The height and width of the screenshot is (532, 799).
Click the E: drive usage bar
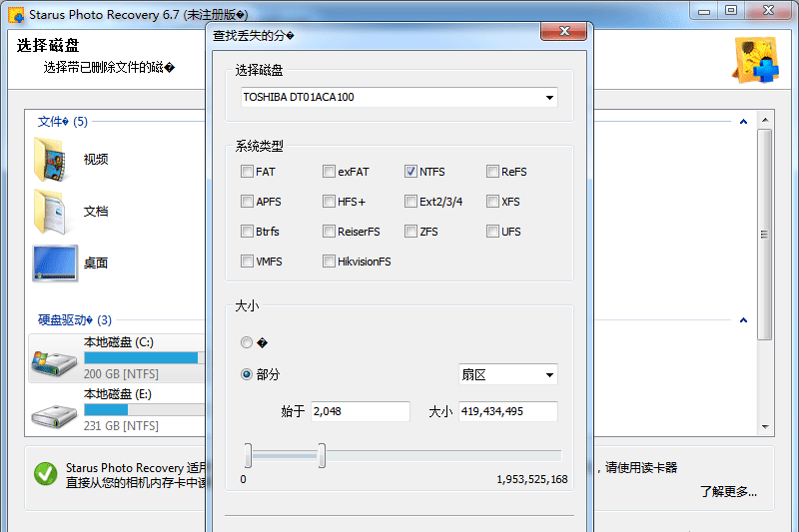click(x=144, y=410)
